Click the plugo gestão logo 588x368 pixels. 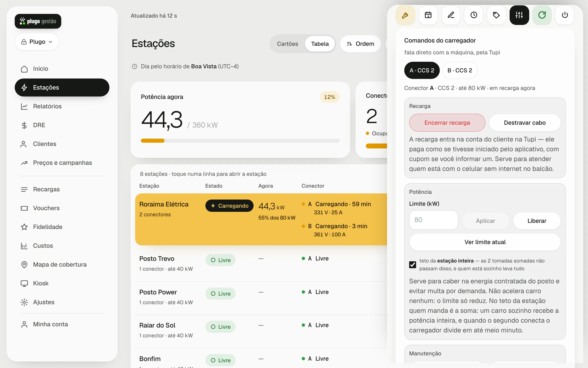click(38, 21)
